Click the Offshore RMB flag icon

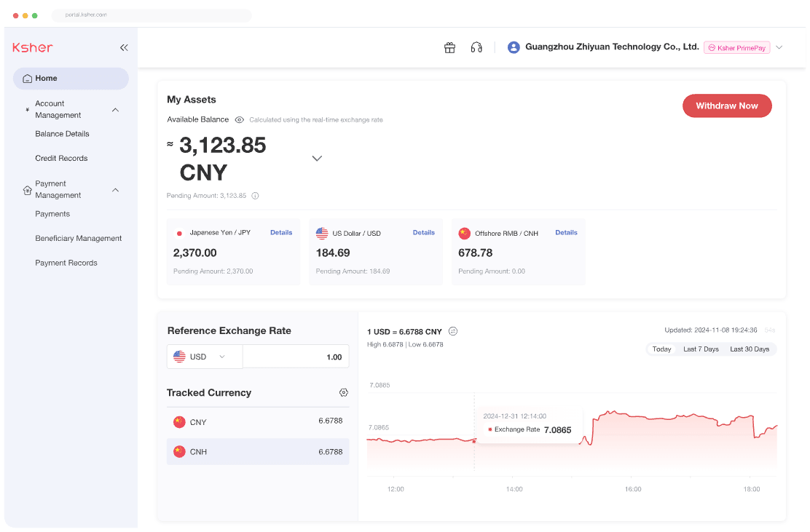[x=465, y=233]
